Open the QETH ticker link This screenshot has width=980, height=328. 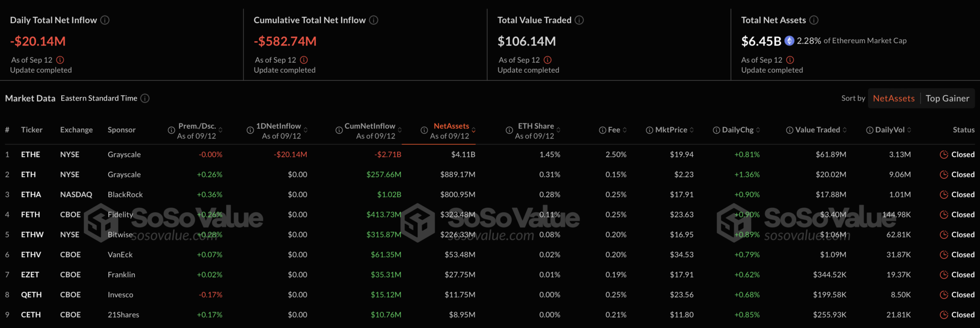(x=31, y=294)
